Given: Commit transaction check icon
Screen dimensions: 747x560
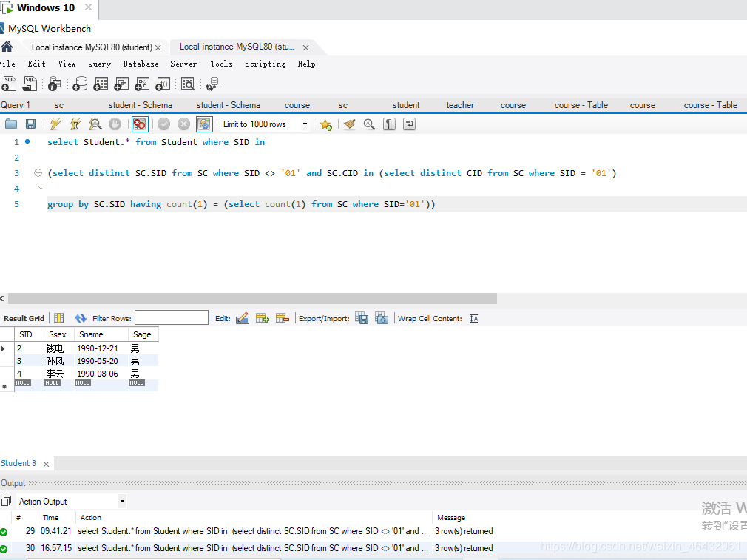Looking at the screenshot, I should click(164, 124).
